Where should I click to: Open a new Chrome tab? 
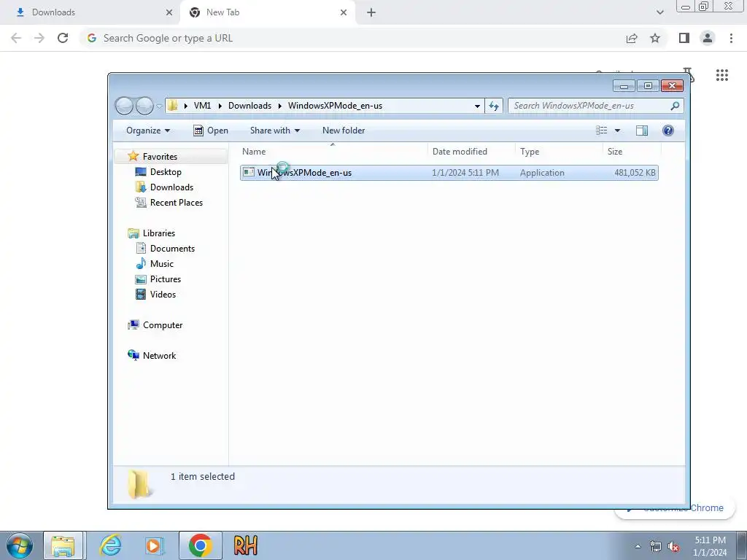(x=371, y=12)
